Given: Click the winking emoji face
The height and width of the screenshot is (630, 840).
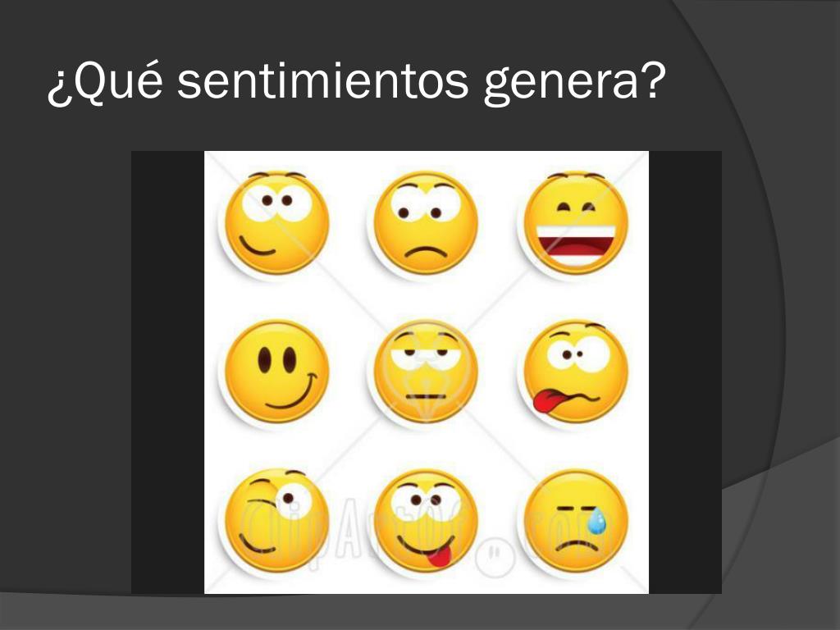Looking at the screenshot, I should click(x=276, y=521).
